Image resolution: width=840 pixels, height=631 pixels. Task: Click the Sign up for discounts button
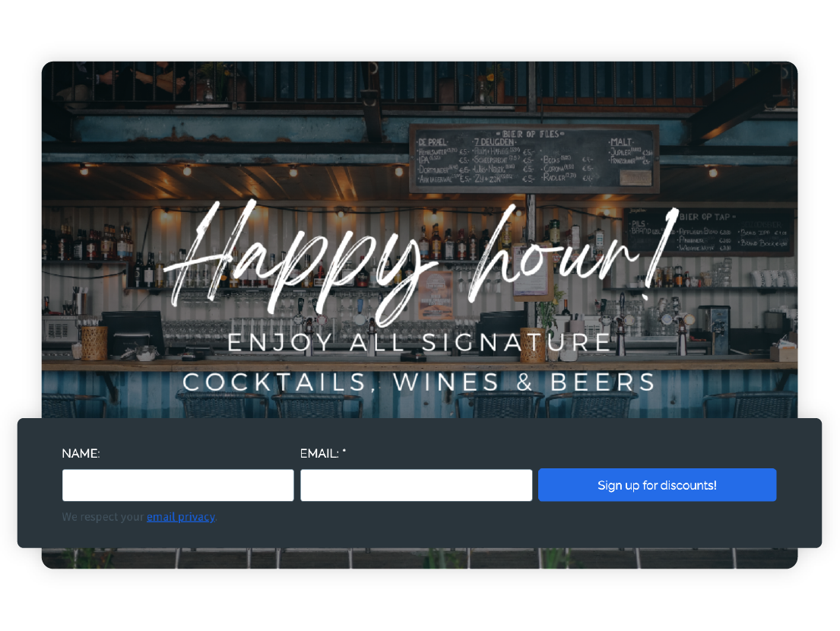coord(658,485)
